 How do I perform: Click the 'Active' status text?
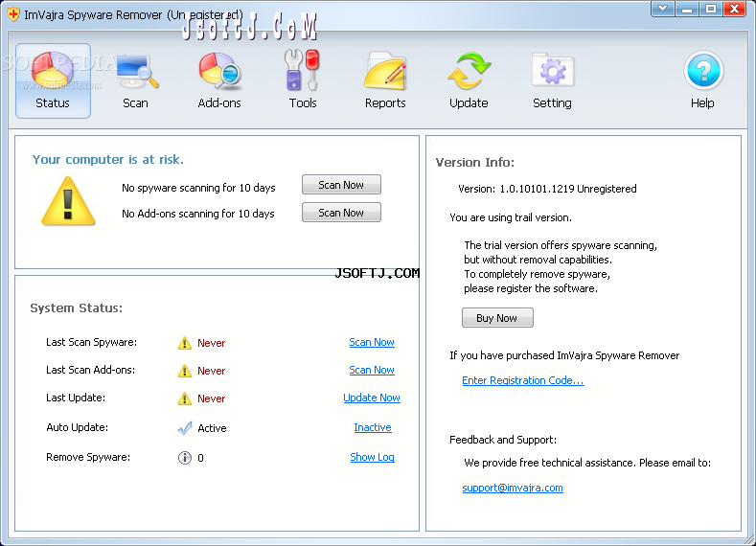click(212, 428)
